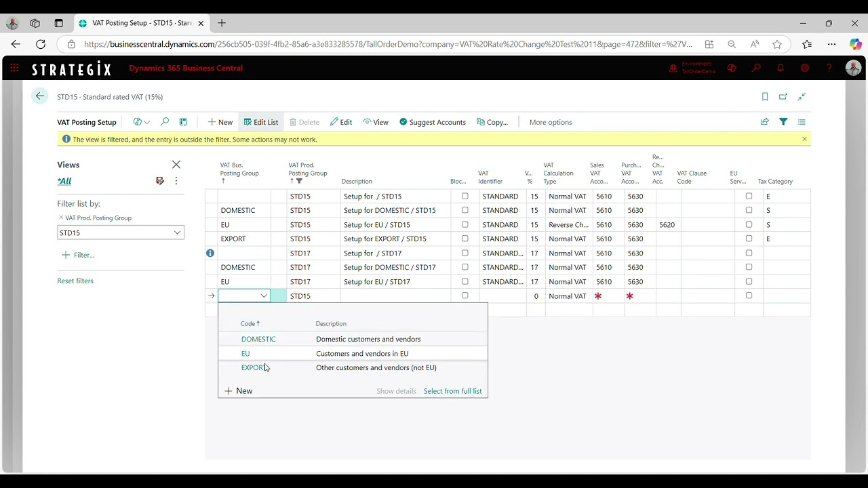Toggle EU Service checkbox for EU / STD15 row

749,224
